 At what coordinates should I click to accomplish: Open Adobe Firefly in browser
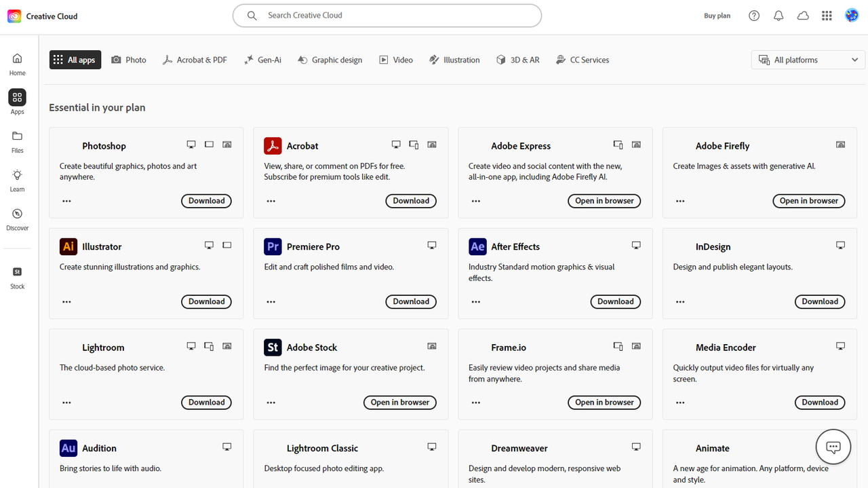808,201
